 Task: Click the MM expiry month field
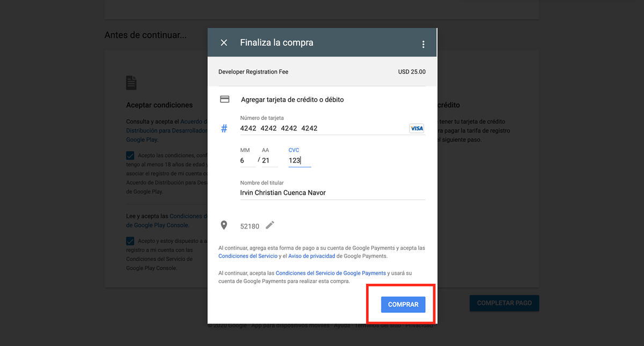(x=248, y=160)
